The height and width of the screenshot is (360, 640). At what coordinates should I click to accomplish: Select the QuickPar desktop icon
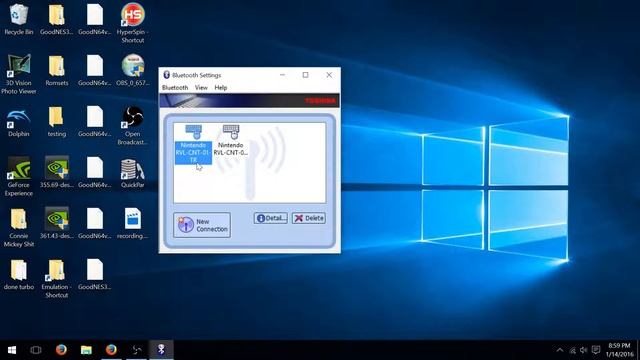(x=133, y=172)
